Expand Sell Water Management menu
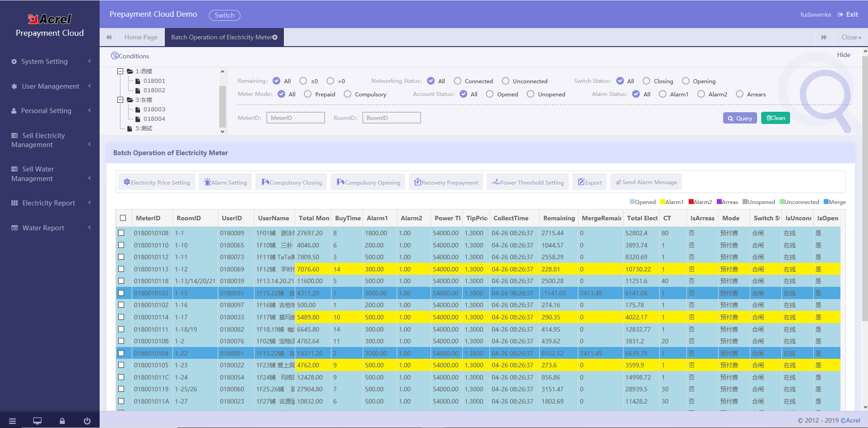This screenshot has height=428, width=868. pyautogui.click(x=50, y=174)
